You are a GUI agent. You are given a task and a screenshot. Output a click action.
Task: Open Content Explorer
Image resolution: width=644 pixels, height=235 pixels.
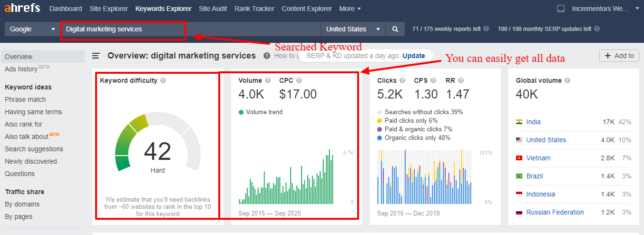pos(307,9)
